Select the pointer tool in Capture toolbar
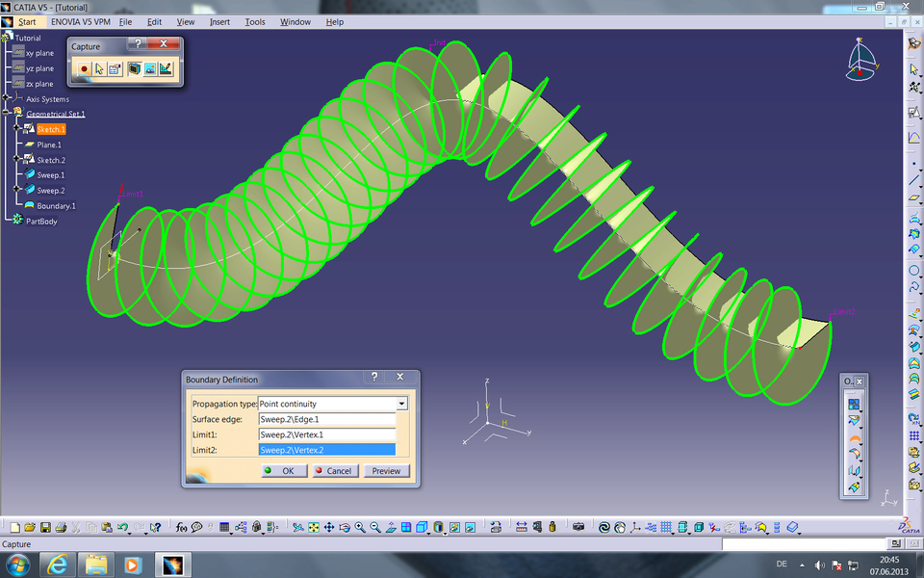Image resolution: width=924 pixels, height=578 pixels. [99, 68]
